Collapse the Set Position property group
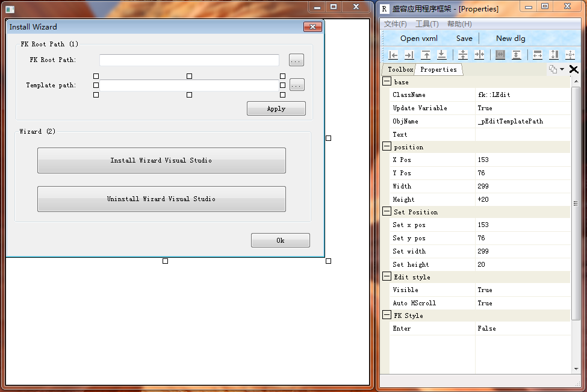The height and width of the screenshot is (392, 587). [387, 211]
